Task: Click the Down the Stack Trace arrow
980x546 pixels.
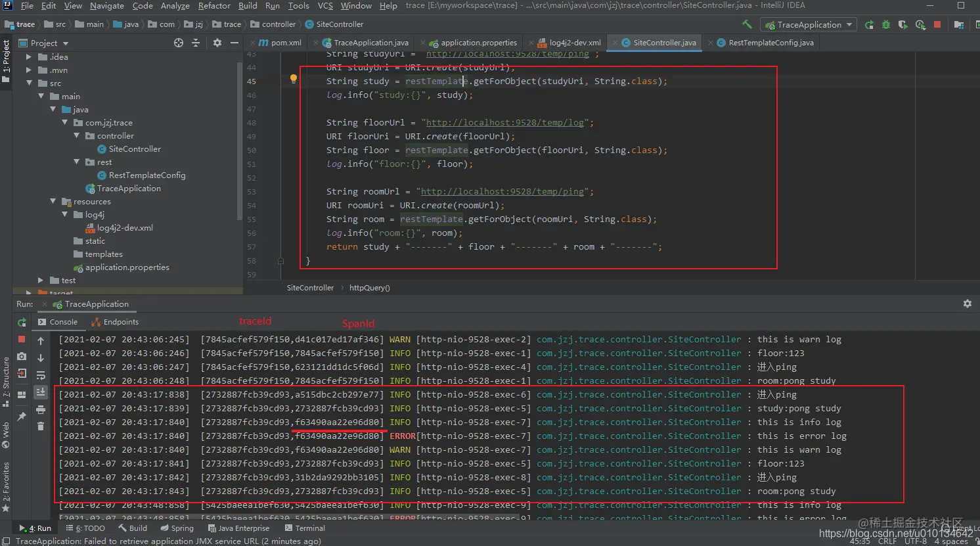Action: pos(41,358)
